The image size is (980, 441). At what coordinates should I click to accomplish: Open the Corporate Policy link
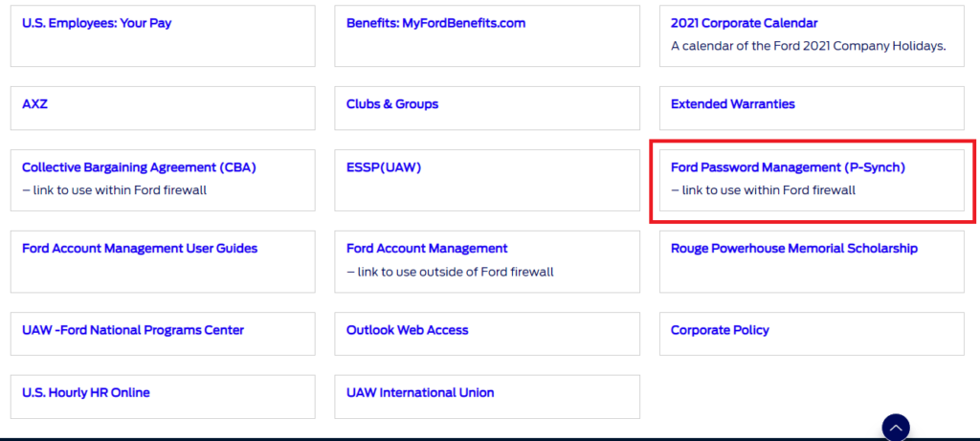pos(720,330)
